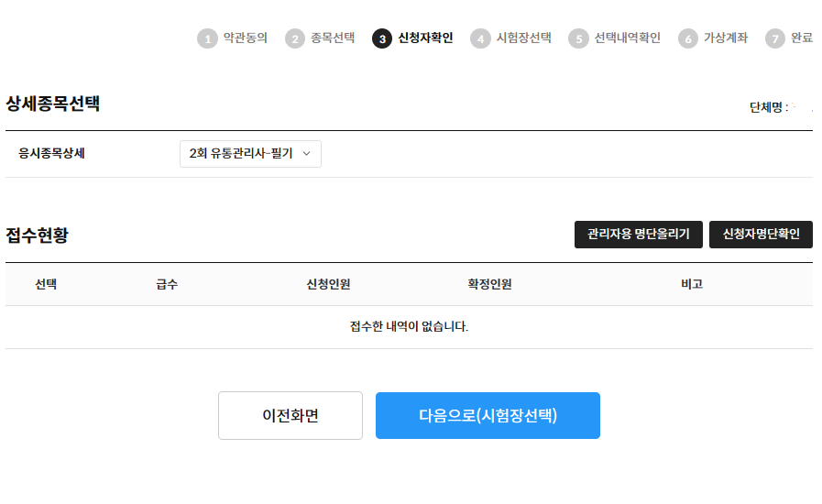This screenshot has width=822, height=504.
Task: Select the 시험장선택 step label
Action: (x=523, y=38)
